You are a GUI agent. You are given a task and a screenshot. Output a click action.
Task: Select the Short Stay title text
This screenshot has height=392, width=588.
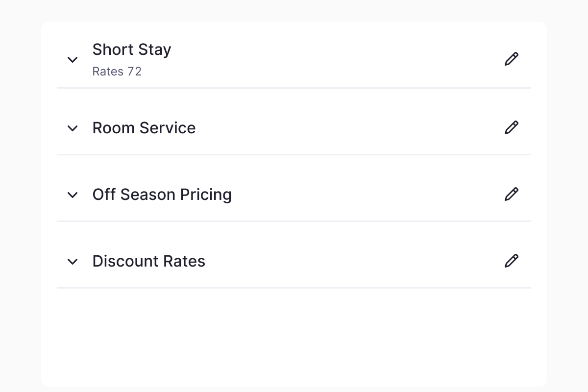coord(132,49)
